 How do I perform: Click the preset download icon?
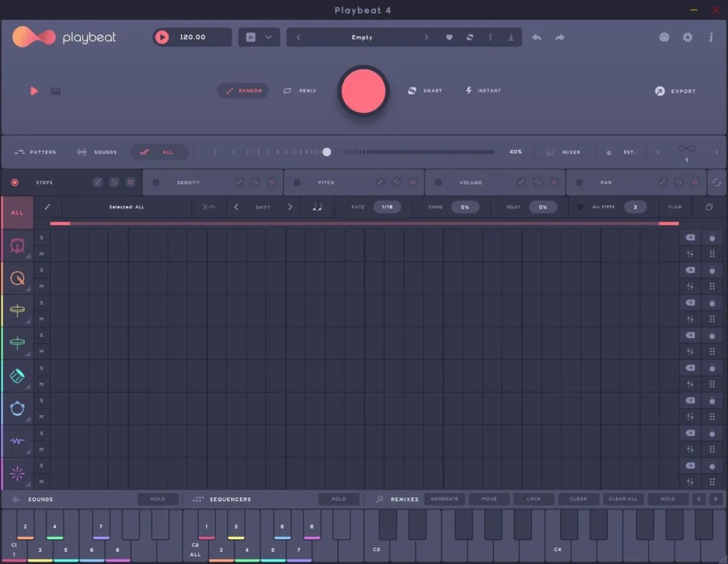click(510, 37)
